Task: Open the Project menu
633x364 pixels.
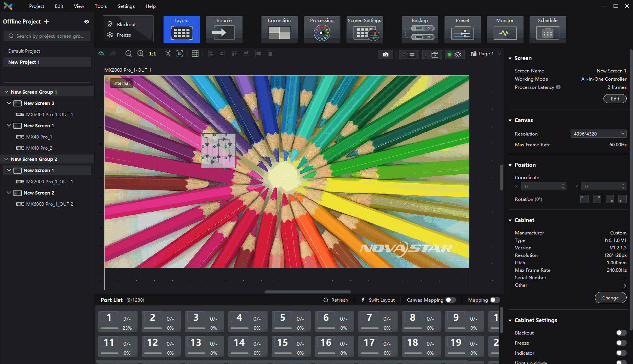Action: click(37, 6)
